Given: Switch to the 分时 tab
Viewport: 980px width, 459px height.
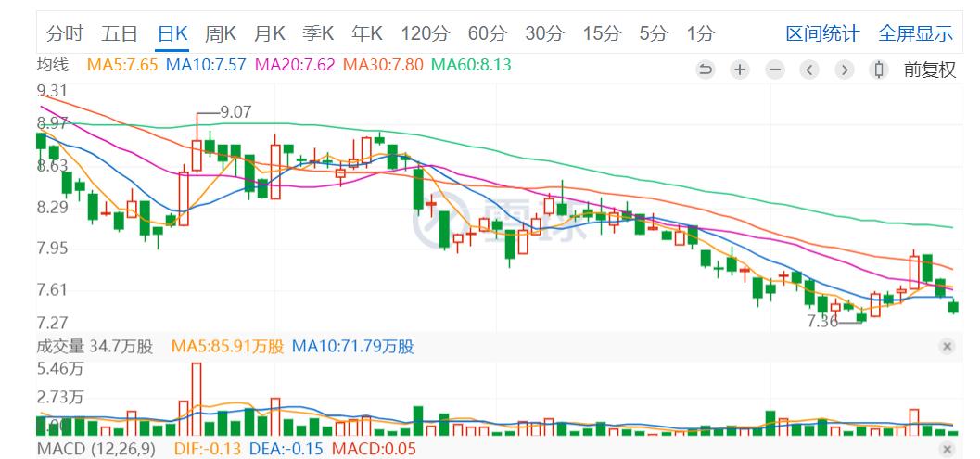Looking at the screenshot, I should [64, 33].
